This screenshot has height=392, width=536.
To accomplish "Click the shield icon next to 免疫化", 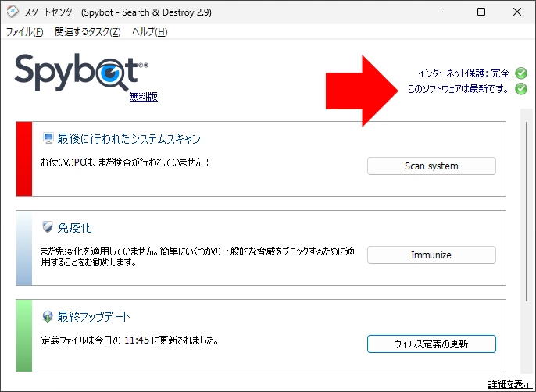I will tap(48, 227).
